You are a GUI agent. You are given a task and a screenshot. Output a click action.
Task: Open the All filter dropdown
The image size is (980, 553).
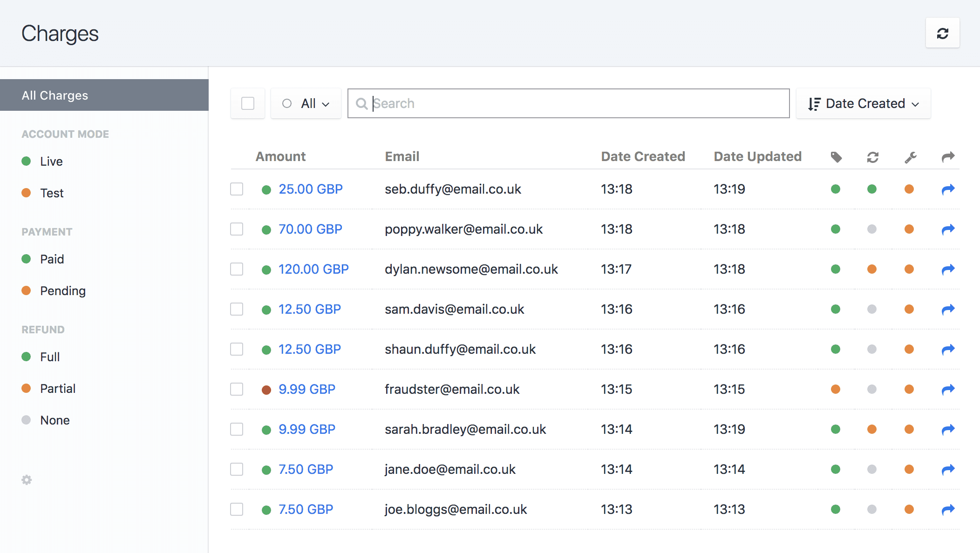pos(306,103)
